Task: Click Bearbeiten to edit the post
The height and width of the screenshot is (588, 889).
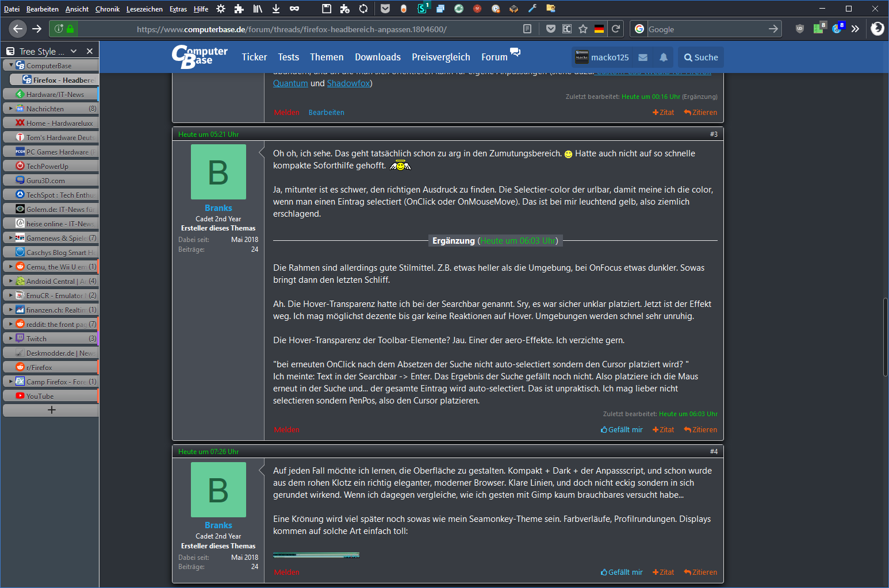Action: coord(327,113)
